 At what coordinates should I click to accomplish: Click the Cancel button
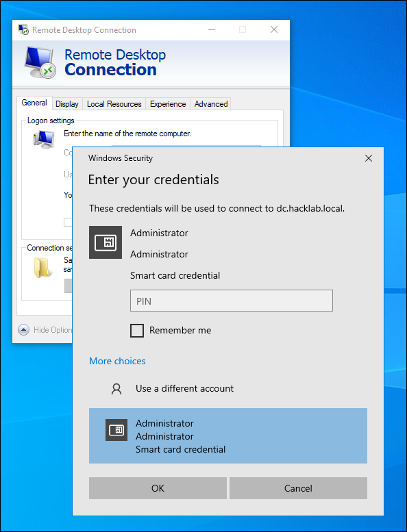[x=298, y=488]
